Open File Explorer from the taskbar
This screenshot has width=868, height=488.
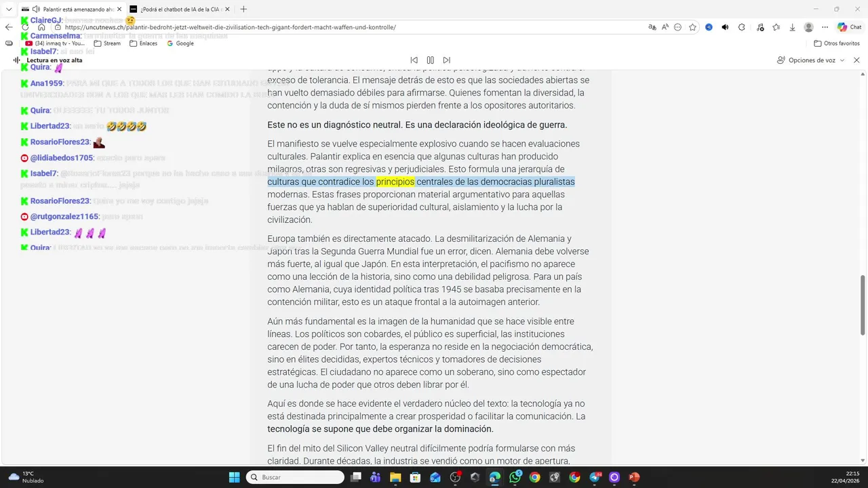pyautogui.click(x=395, y=477)
